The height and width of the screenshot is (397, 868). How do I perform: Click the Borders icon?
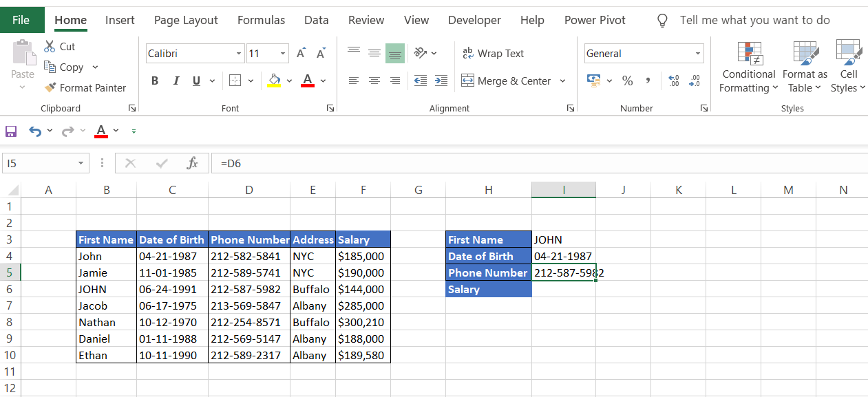click(x=235, y=81)
